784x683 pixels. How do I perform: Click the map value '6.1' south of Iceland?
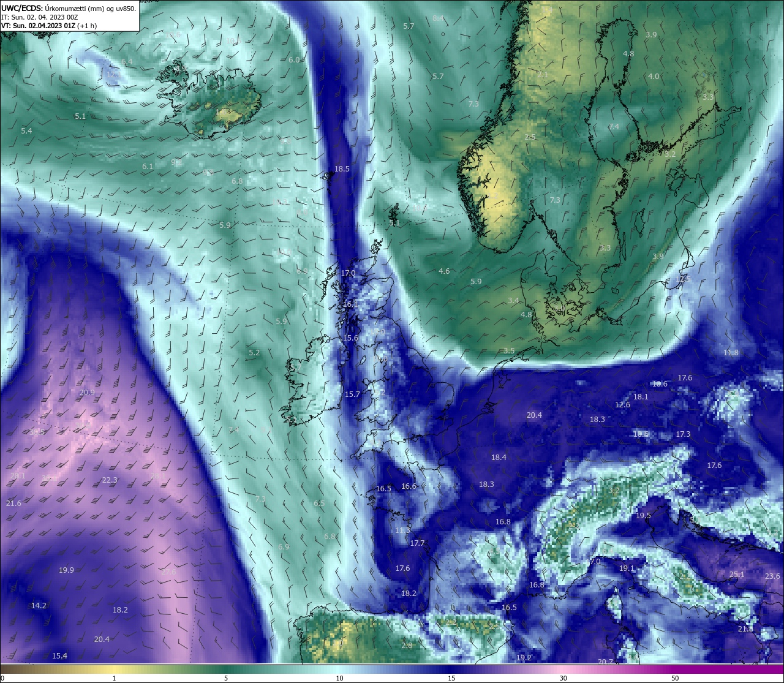[148, 166]
